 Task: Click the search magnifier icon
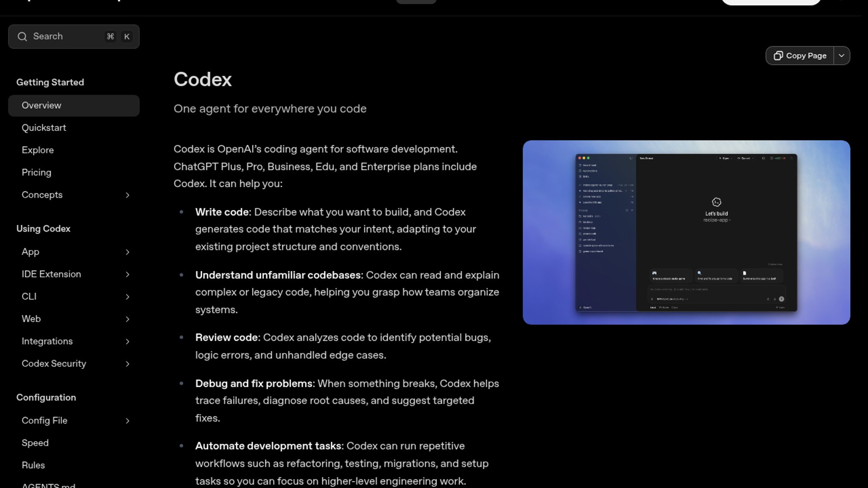22,37
